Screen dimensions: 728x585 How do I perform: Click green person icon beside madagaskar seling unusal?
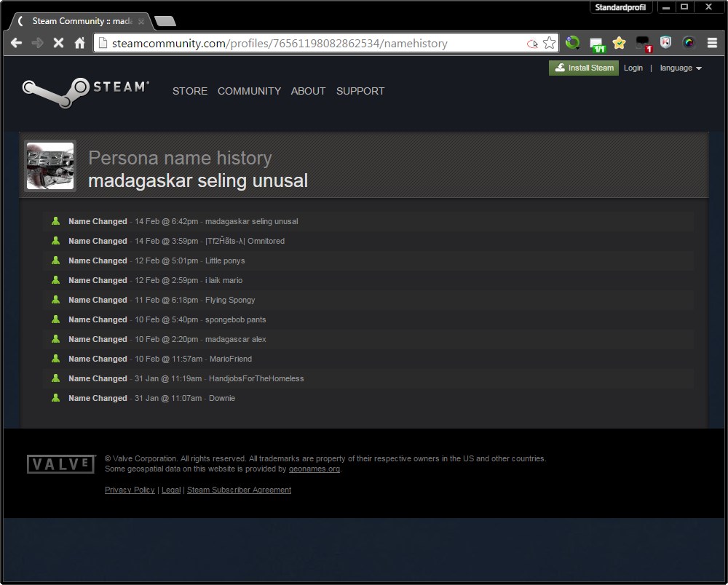[56, 220]
